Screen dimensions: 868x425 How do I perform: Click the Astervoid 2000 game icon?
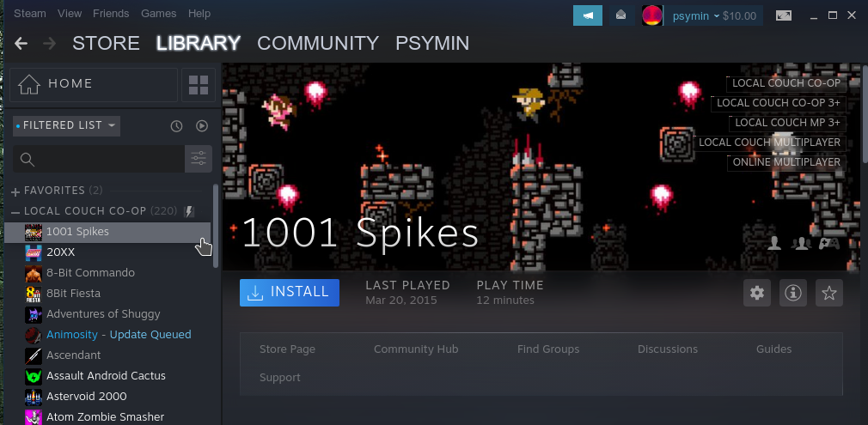tap(34, 396)
